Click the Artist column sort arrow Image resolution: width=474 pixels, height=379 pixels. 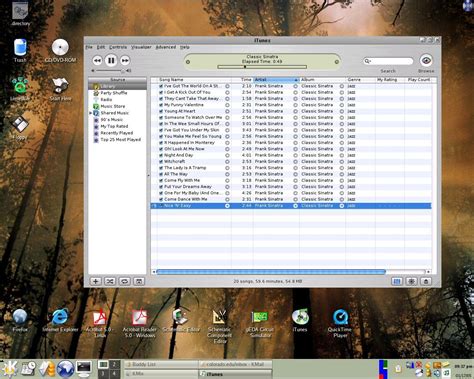click(x=296, y=80)
